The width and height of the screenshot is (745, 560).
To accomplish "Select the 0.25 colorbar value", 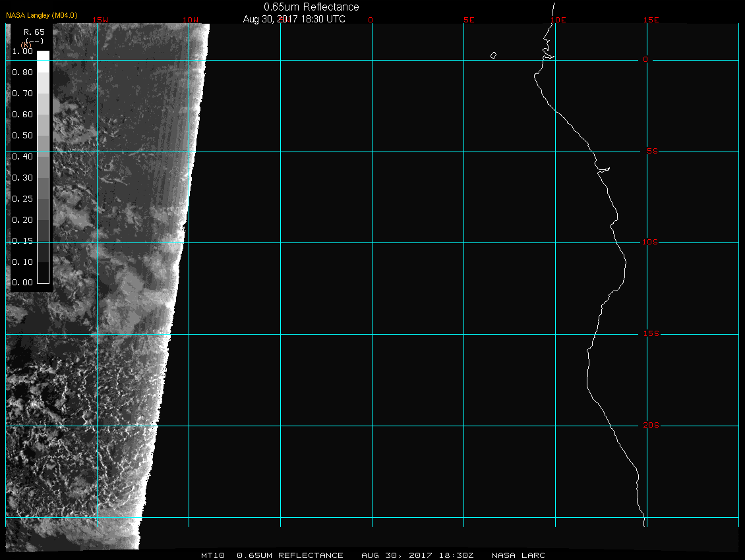I will tap(22, 198).
